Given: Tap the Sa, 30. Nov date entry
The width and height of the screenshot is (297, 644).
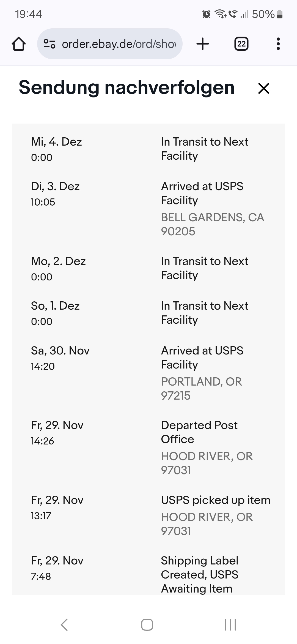Looking at the screenshot, I should point(60,351).
